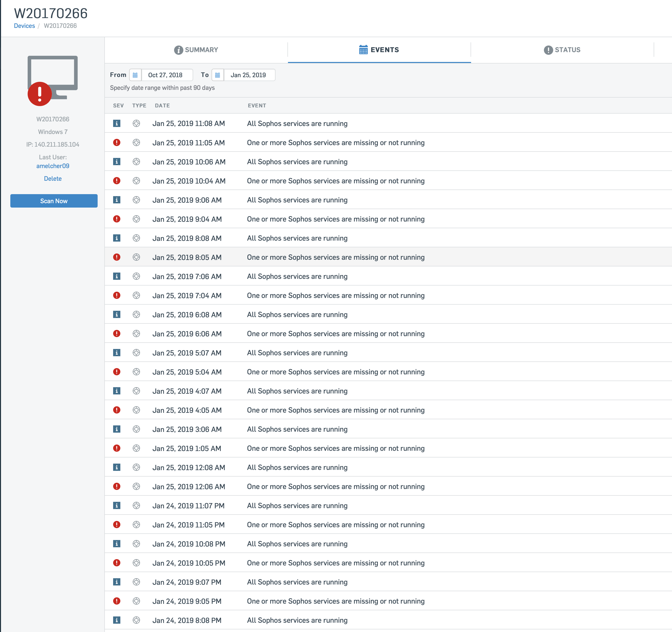This screenshot has width=672, height=632.
Task: Click info icon for Jan 25 5:07 AM event
Action: tap(117, 352)
